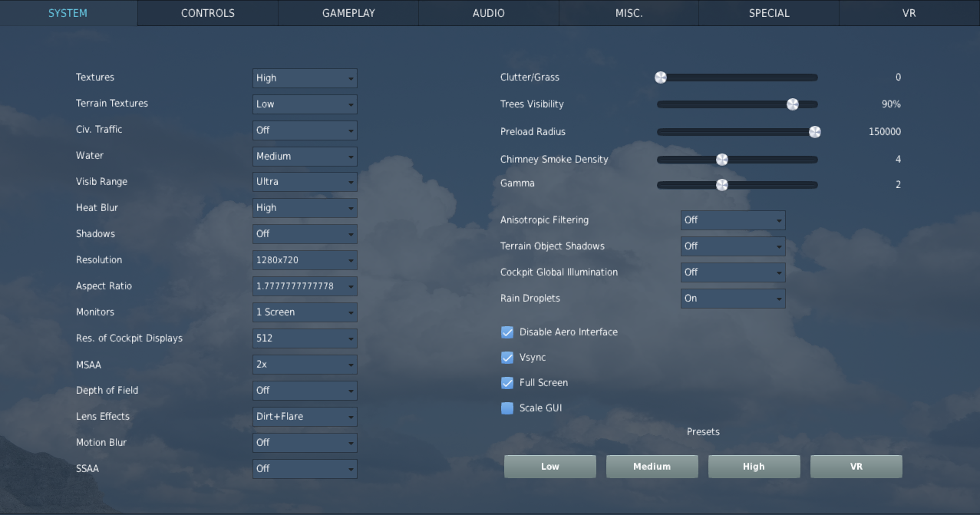Open the Rain Droplets dropdown
The width and height of the screenshot is (980, 515).
tap(733, 299)
